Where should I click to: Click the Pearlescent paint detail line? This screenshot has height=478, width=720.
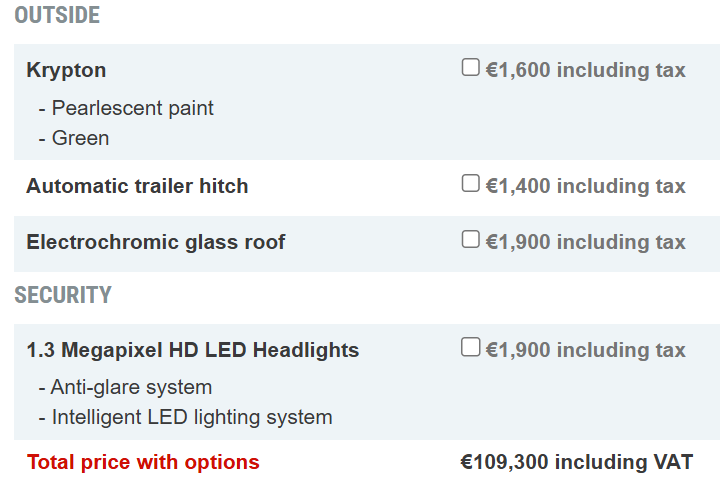click(126, 108)
